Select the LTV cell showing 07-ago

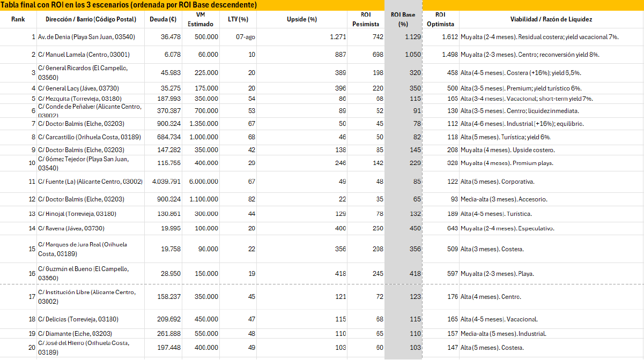pos(238,37)
